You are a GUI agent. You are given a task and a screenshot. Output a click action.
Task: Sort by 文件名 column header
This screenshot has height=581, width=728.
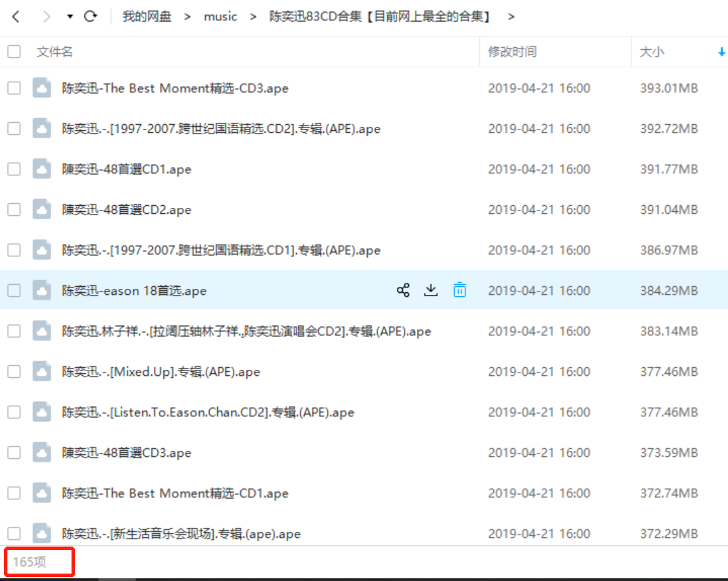pyautogui.click(x=55, y=51)
